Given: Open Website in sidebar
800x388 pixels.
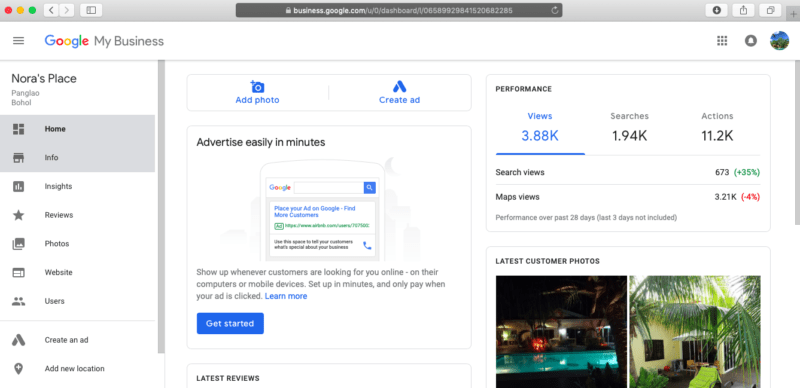Looking at the screenshot, I should (x=78, y=273).
